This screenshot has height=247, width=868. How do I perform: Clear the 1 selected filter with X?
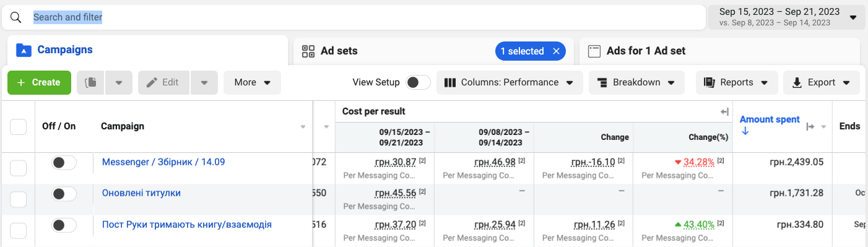tap(556, 51)
